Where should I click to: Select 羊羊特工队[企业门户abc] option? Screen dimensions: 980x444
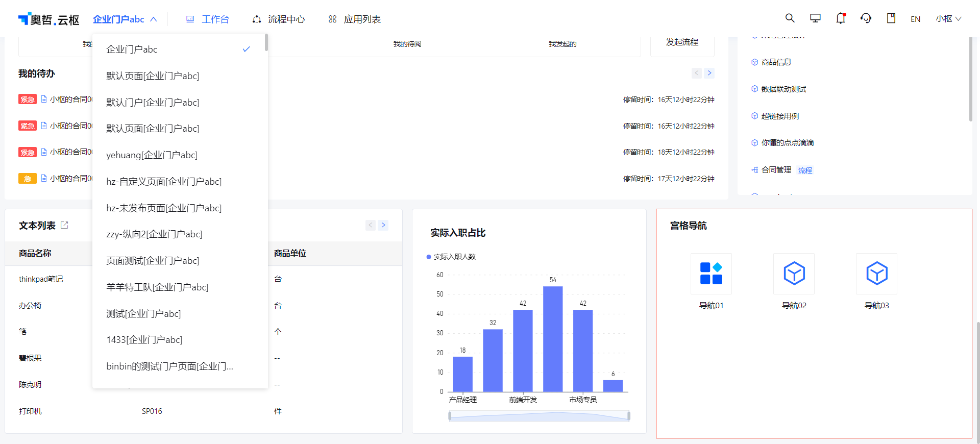point(180,287)
